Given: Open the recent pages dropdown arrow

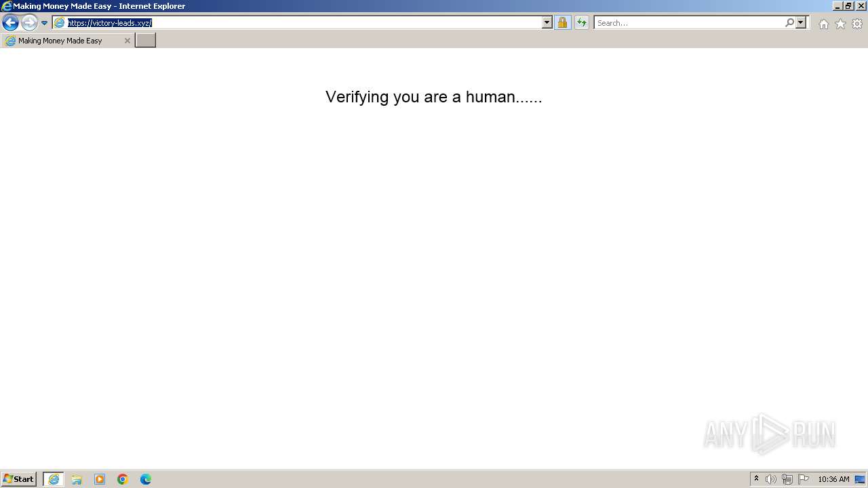Looking at the screenshot, I should pos(44,23).
